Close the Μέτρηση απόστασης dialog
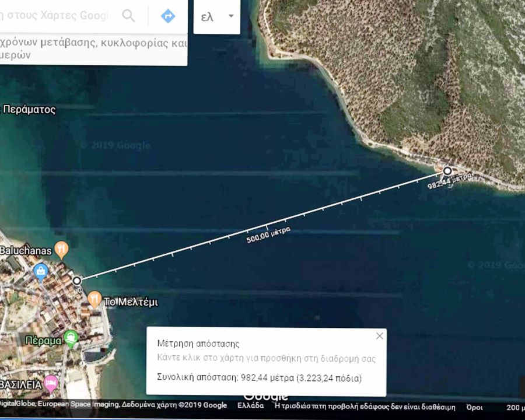 click(x=380, y=336)
